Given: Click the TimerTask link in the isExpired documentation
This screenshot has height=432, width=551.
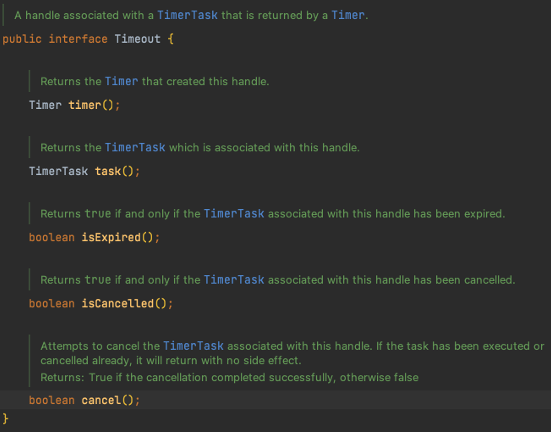Looking at the screenshot, I should coord(234,213).
